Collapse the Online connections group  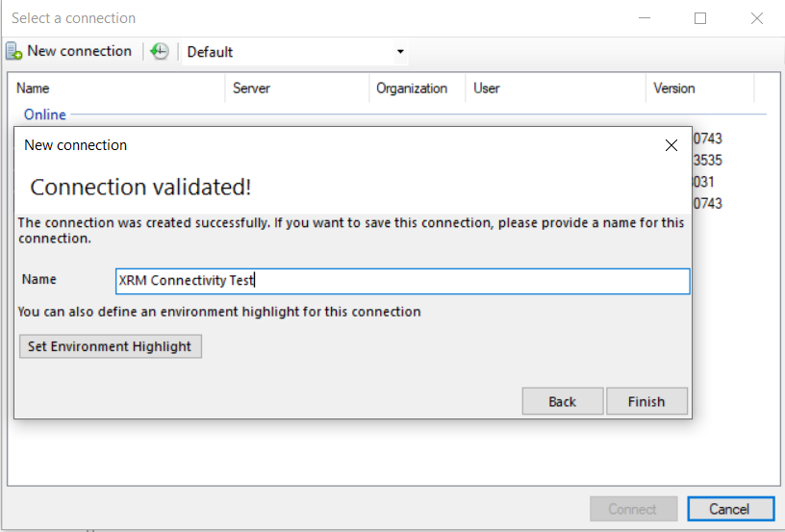(45, 114)
